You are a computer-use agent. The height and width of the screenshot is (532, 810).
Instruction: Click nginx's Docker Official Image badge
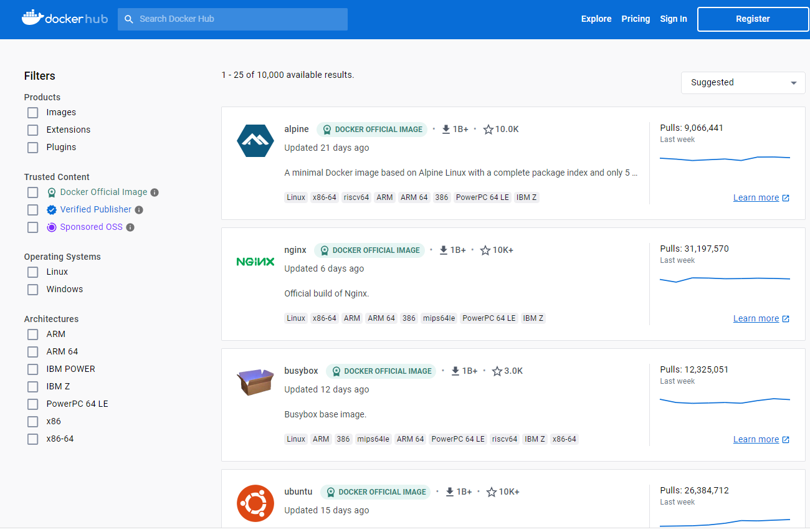coord(369,250)
